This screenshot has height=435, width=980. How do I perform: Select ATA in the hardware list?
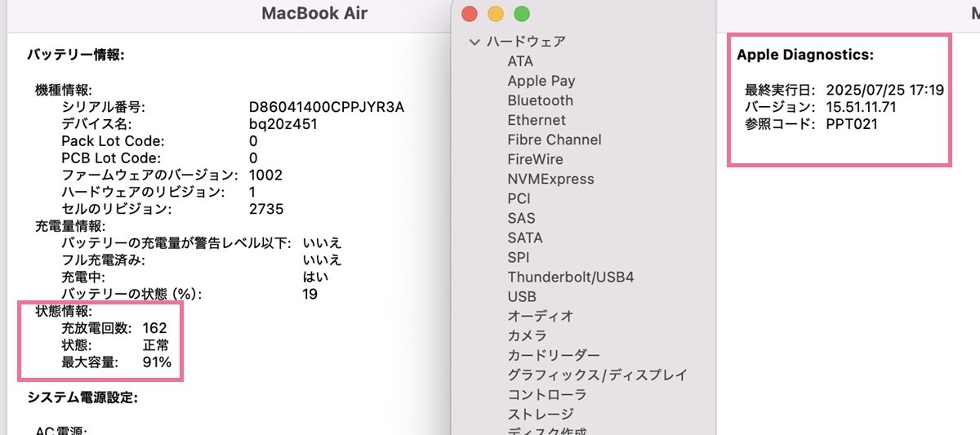520,61
